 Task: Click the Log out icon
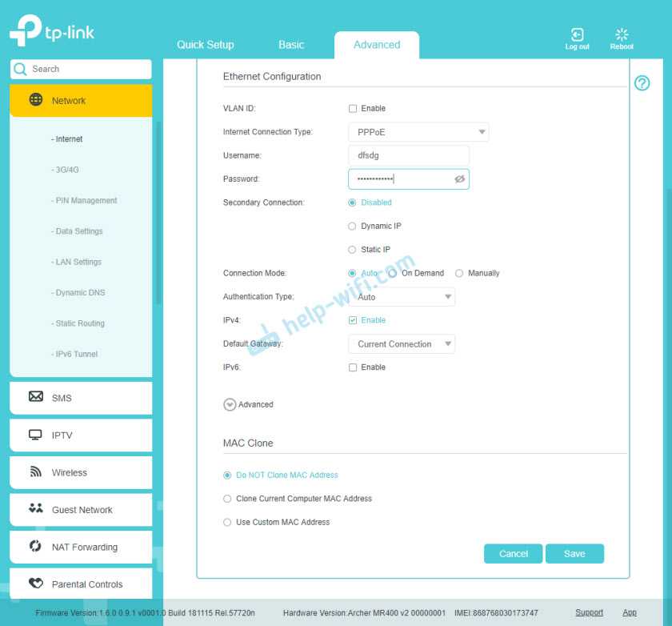[577, 35]
